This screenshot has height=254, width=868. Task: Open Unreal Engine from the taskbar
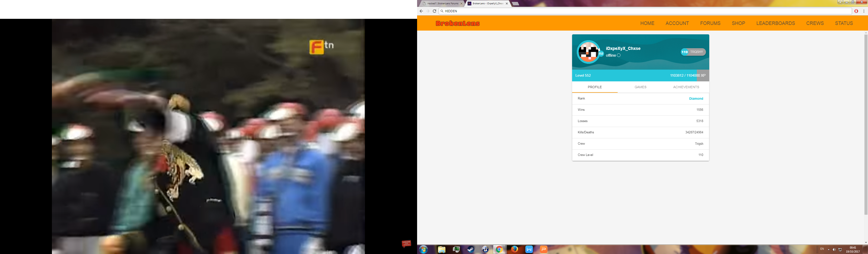485,250
